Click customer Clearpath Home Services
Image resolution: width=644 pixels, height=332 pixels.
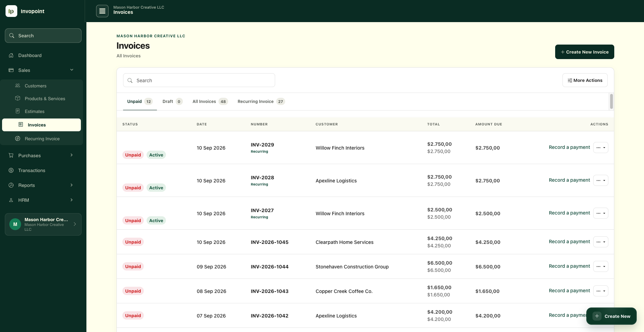coord(344,242)
